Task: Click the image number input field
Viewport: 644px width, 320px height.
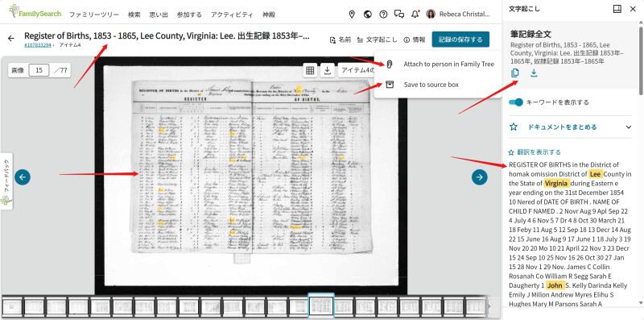Action: click(x=39, y=70)
